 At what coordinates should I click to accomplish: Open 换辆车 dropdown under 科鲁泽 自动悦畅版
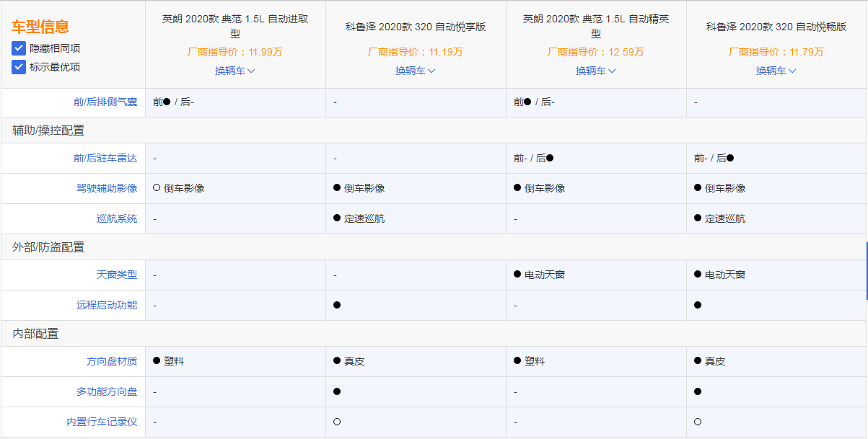pyautogui.click(x=776, y=71)
